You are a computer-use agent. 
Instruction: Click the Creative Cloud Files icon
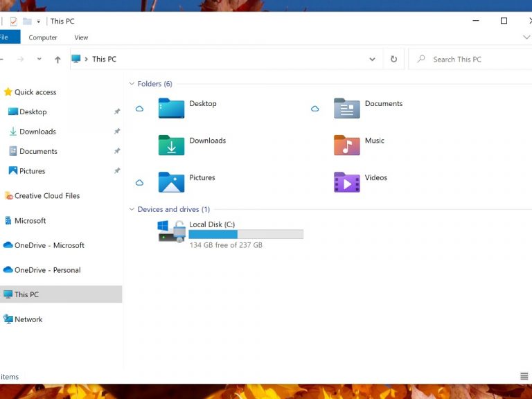[x=8, y=196]
